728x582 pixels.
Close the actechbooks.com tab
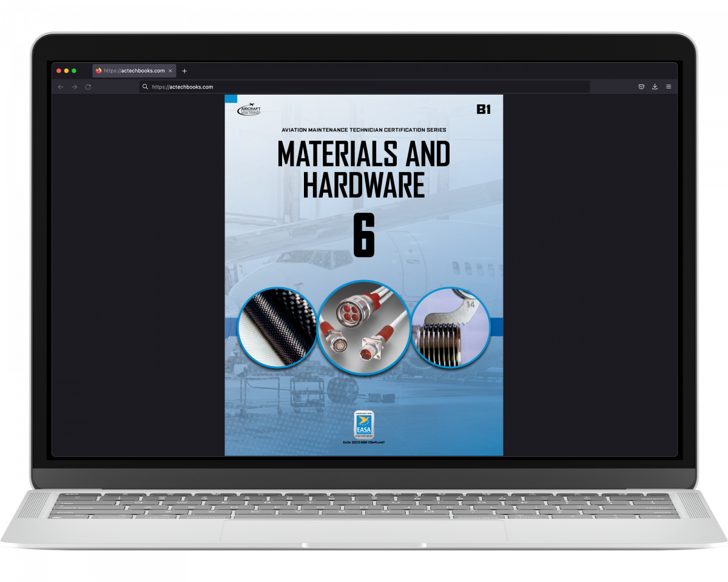[x=170, y=71]
